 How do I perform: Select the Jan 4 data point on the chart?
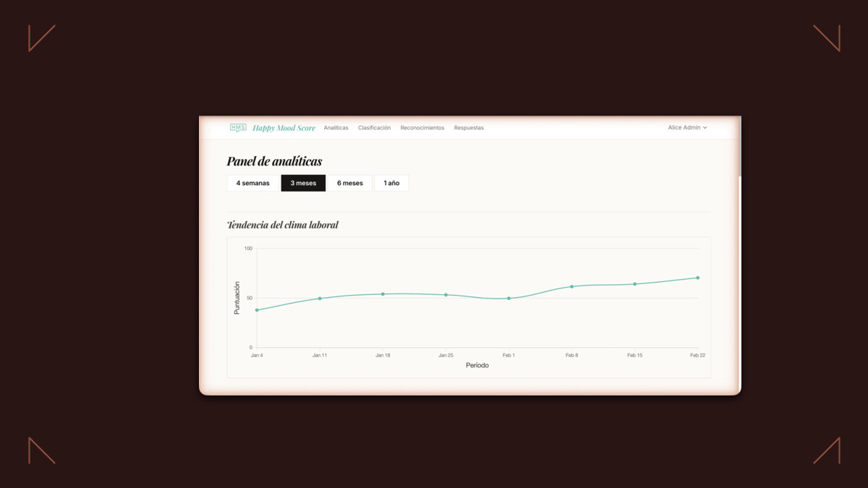[x=258, y=310]
